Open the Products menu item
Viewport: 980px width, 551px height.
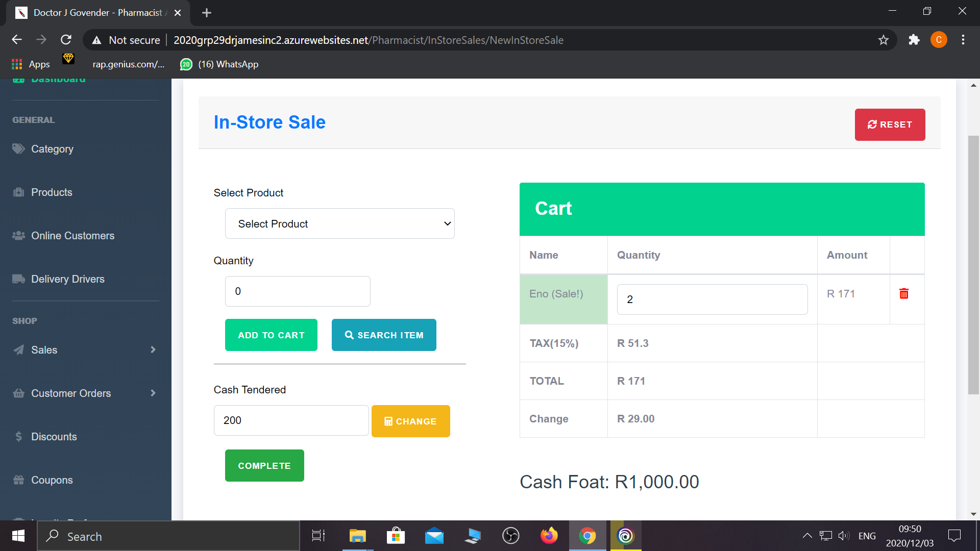click(x=52, y=192)
